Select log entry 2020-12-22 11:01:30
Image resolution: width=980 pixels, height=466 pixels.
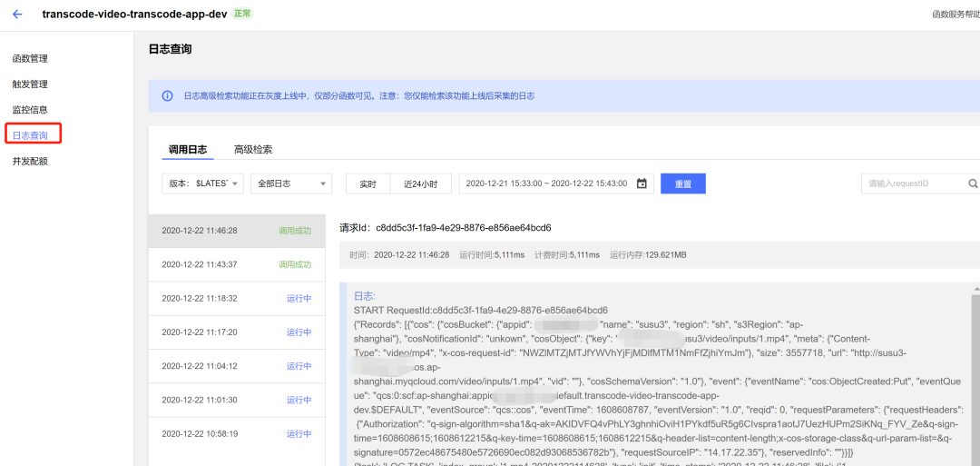(236, 400)
